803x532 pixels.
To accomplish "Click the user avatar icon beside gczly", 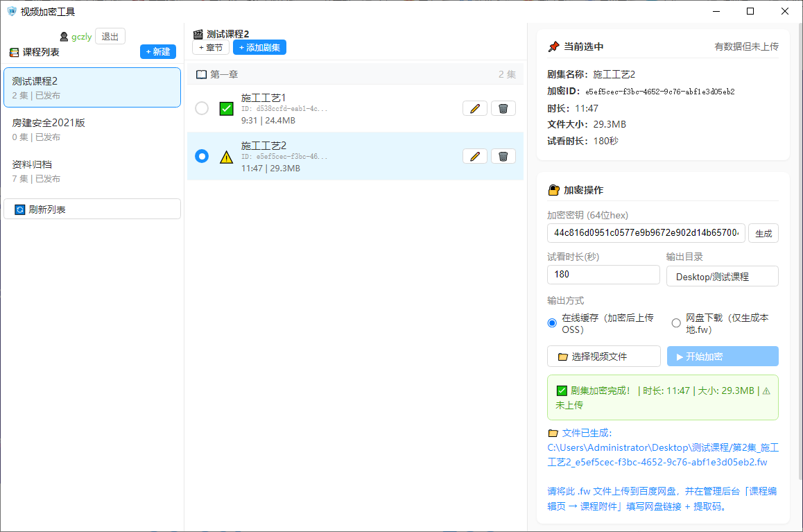I will [64, 37].
